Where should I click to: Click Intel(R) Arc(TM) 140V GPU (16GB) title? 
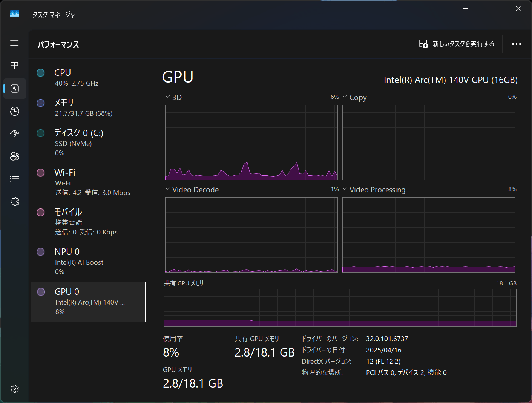tap(451, 80)
